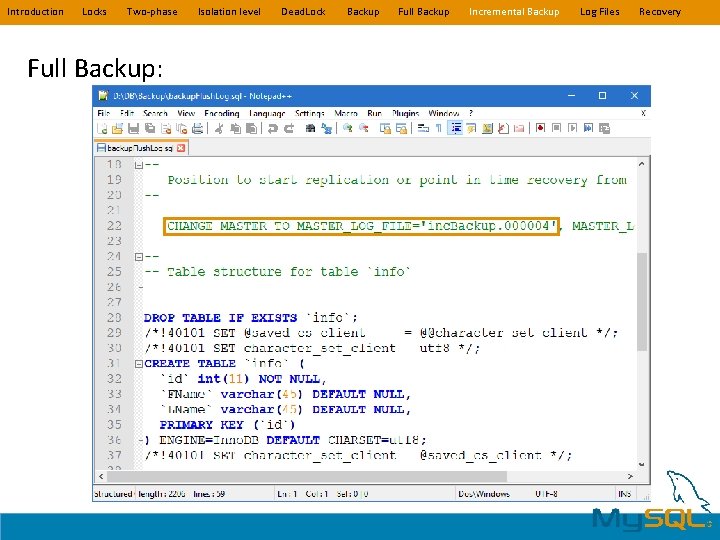
Task: Click the Print toolbar icon
Action: click(x=197, y=129)
